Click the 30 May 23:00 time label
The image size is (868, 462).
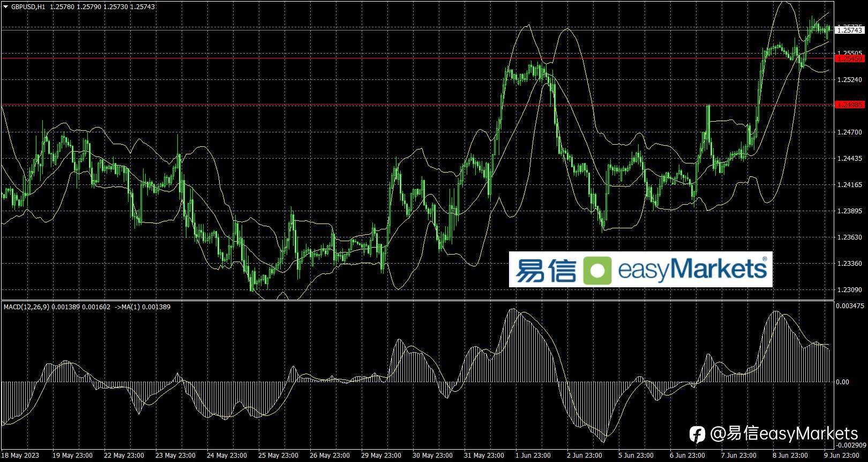click(432, 456)
